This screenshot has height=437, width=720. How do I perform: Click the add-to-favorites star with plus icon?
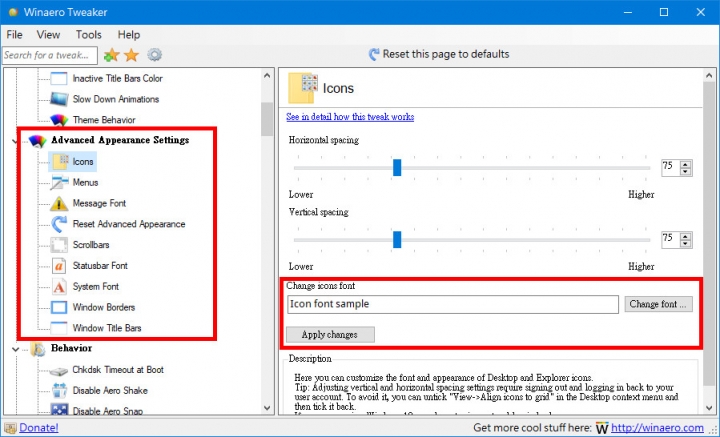[111, 55]
